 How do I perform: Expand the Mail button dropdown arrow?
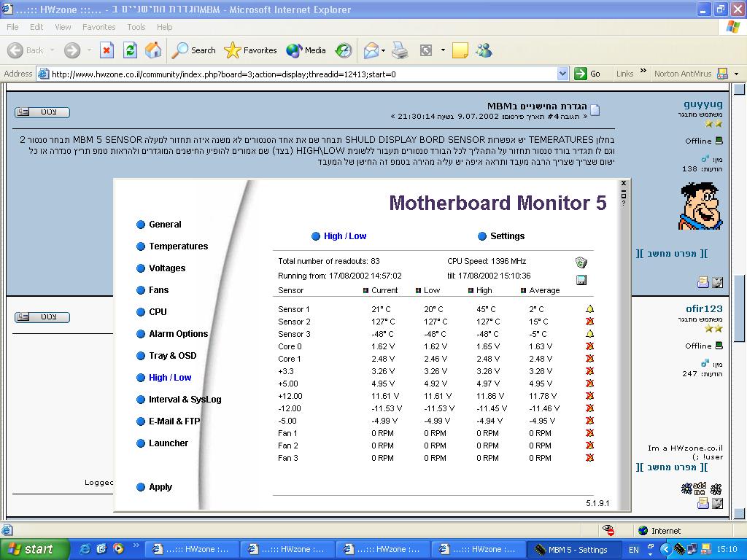point(383,50)
